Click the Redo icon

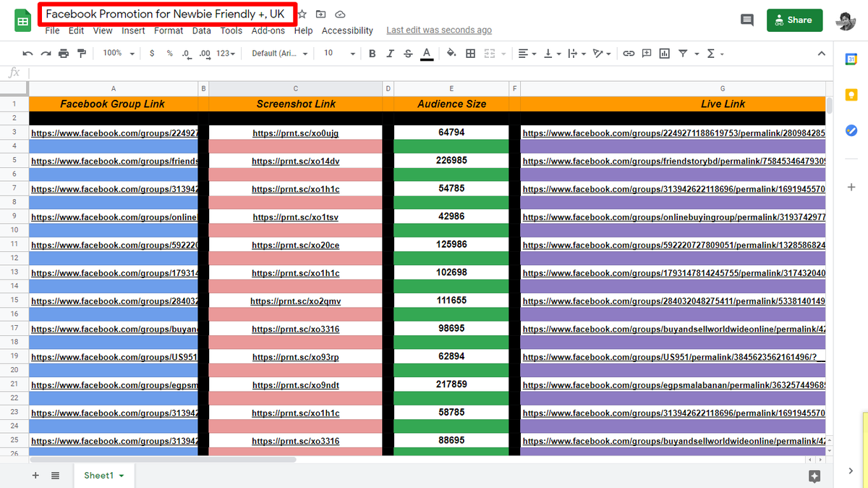[x=46, y=54]
